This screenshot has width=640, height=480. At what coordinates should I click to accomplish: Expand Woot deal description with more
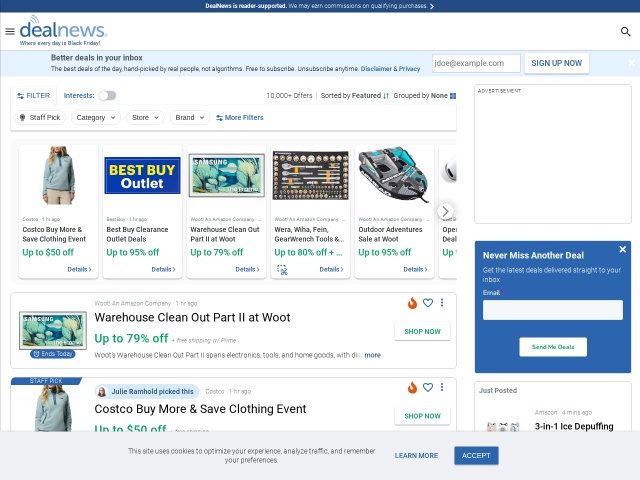pos(372,355)
